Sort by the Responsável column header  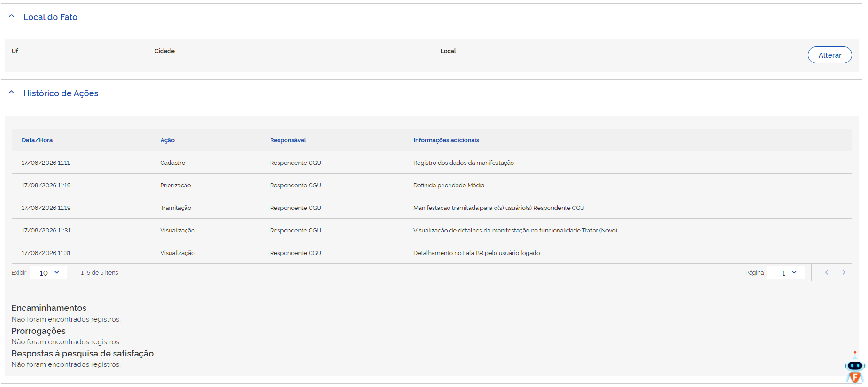[288, 140]
